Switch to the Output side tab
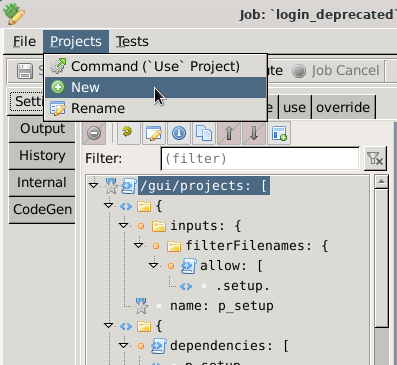 (42, 129)
